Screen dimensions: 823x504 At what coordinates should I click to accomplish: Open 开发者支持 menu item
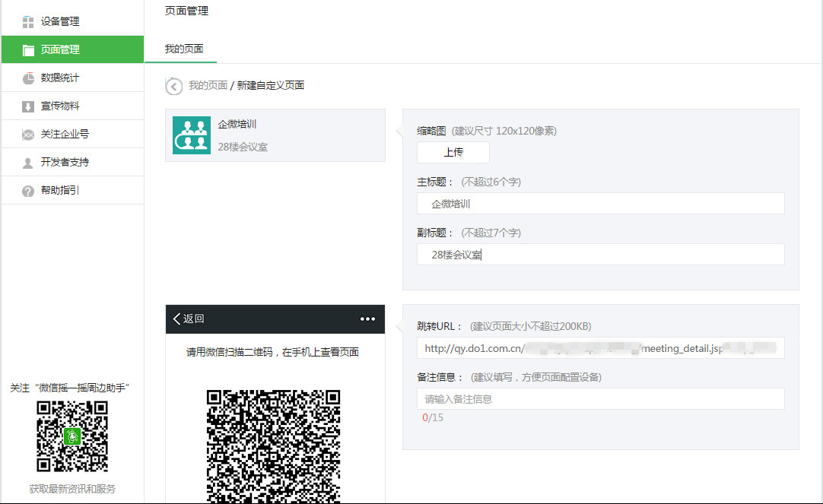72,162
